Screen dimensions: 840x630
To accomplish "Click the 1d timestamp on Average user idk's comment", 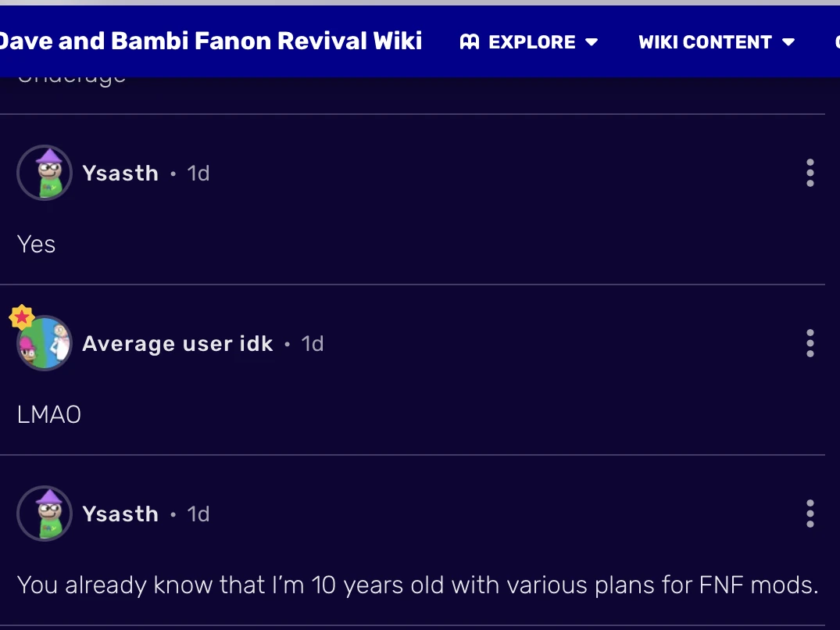I will (313, 343).
